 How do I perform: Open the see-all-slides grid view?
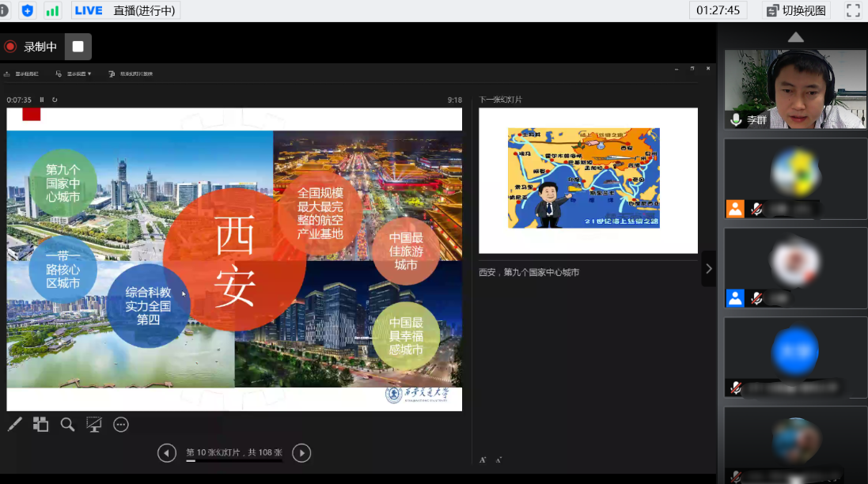(40, 425)
